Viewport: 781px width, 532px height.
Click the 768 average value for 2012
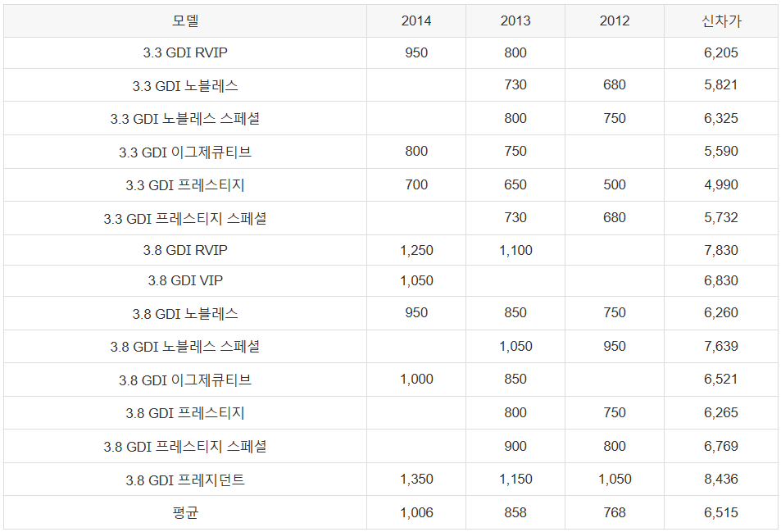[614, 512]
